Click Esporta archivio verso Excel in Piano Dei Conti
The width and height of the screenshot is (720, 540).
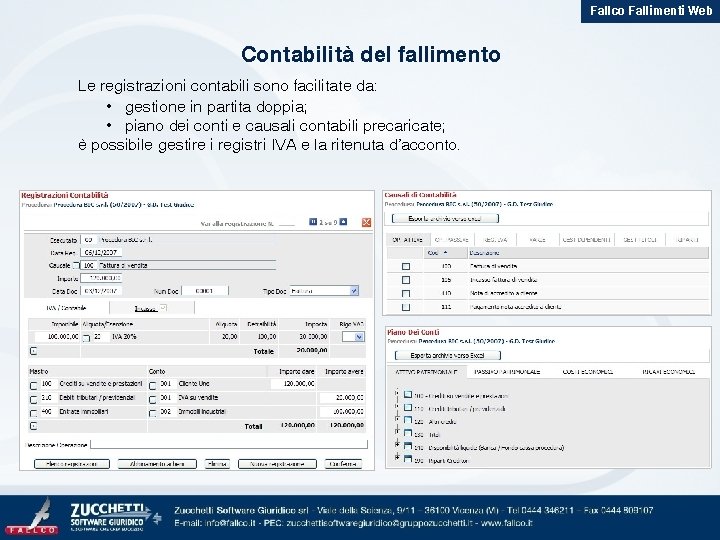(x=448, y=355)
